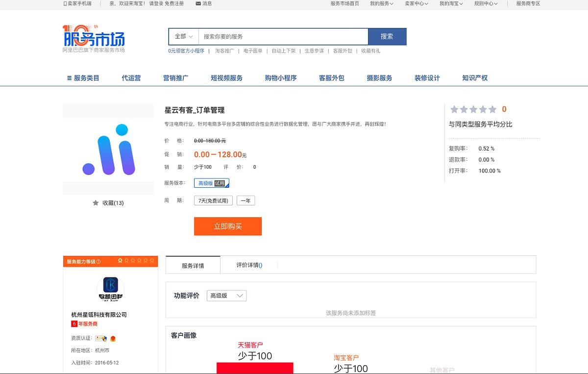Click the red shield badge after 资质认证
The image size is (588, 374).
[x=113, y=338]
